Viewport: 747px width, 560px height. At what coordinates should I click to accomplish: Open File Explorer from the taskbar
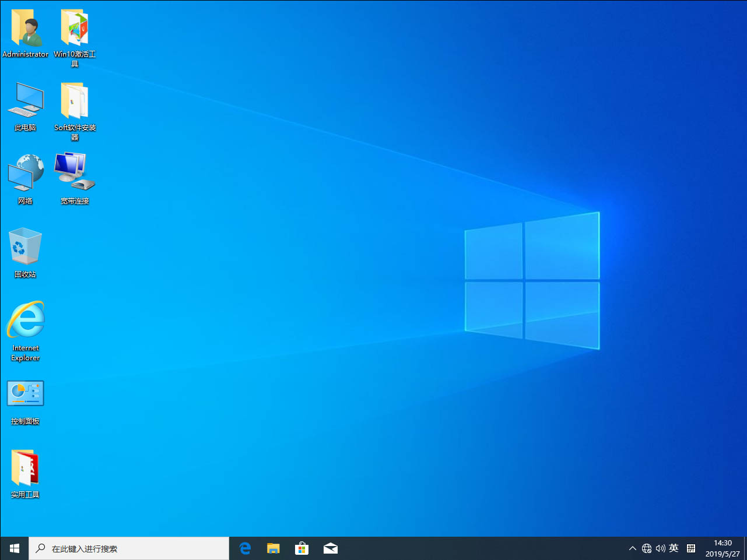pos(273,548)
